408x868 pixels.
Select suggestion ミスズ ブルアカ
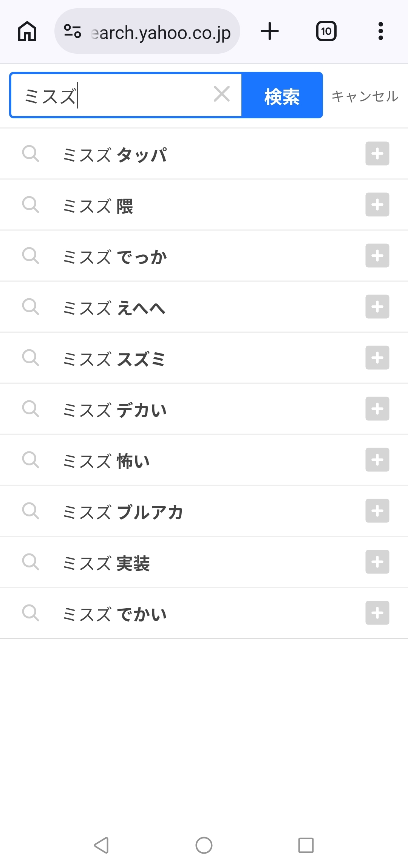(x=123, y=512)
